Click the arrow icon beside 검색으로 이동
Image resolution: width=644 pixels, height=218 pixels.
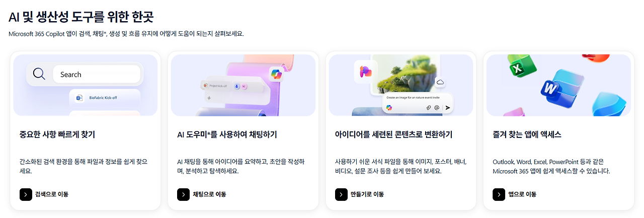point(26,194)
